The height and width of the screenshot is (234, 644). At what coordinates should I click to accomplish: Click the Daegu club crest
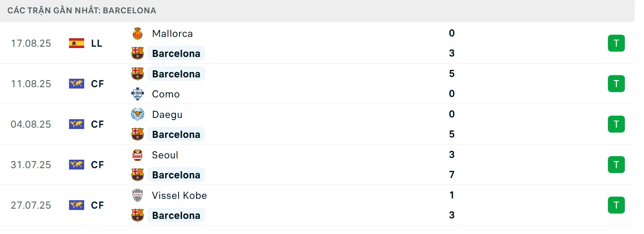(138, 114)
